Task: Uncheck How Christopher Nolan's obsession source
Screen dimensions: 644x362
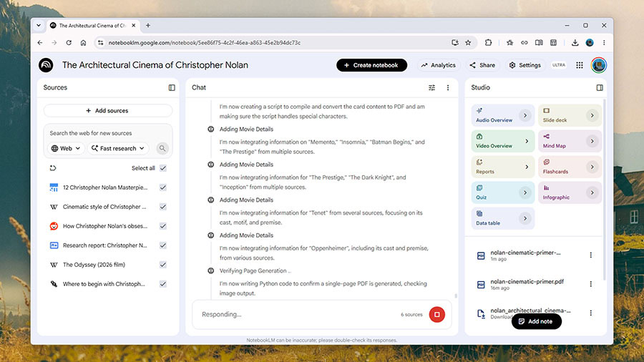Action: point(163,226)
